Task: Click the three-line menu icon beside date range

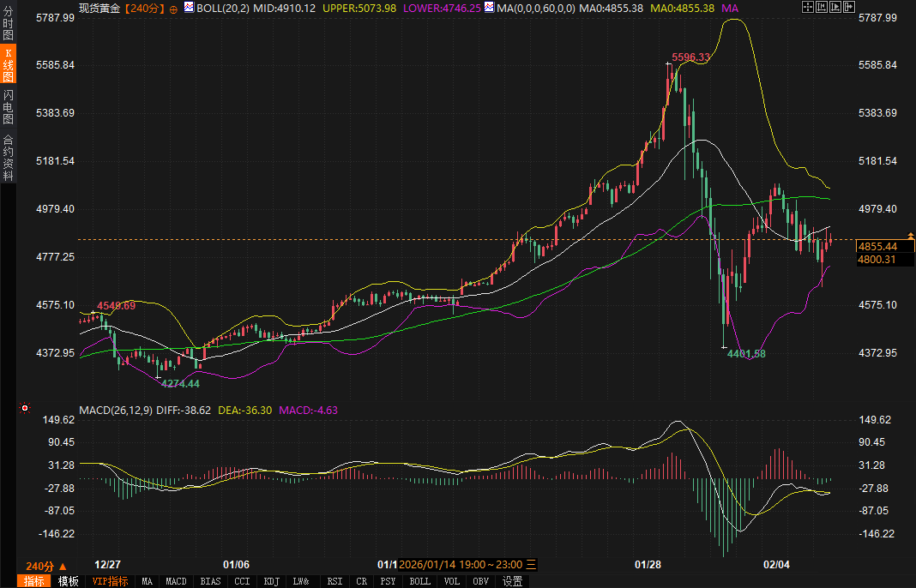Action: tap(531, 565)
